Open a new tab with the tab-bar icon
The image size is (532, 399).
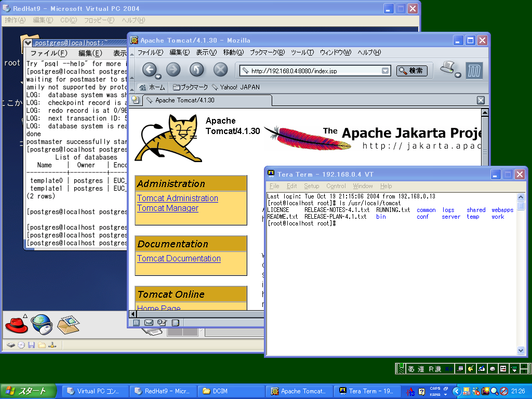click(136, 100)
